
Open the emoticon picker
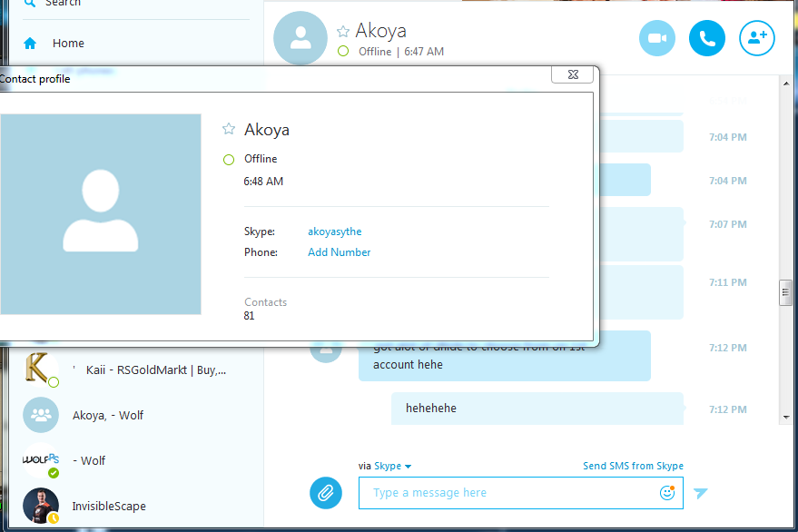click(666, 493)
